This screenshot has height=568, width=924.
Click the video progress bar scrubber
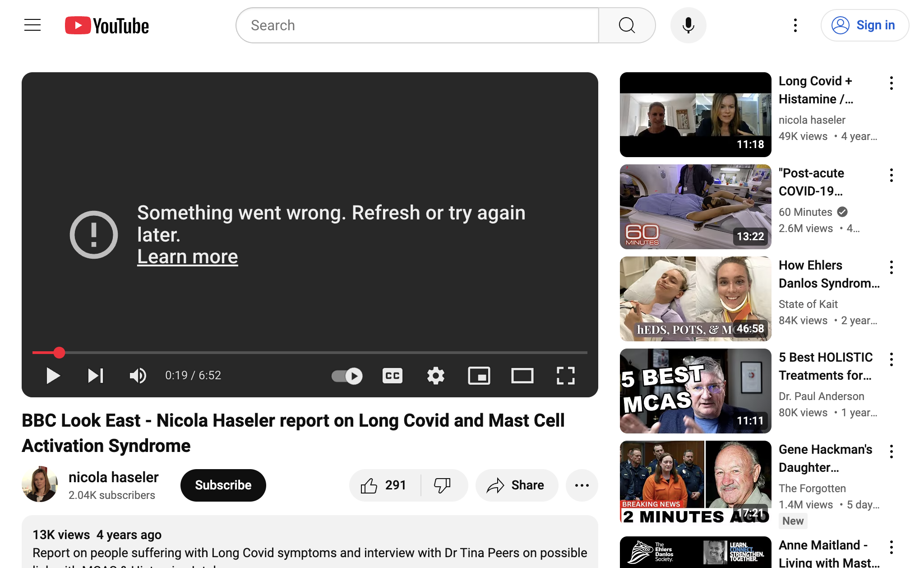[59, 353]
